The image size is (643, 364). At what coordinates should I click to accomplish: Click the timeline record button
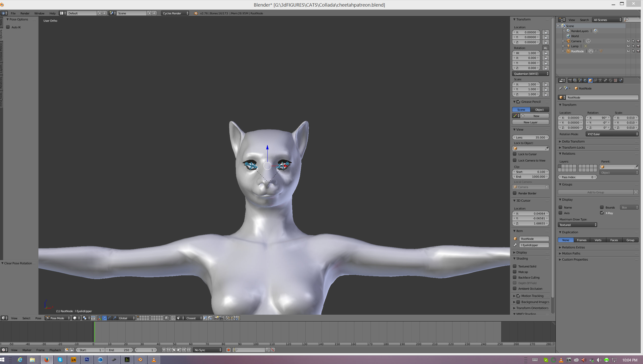coord(228,350)
